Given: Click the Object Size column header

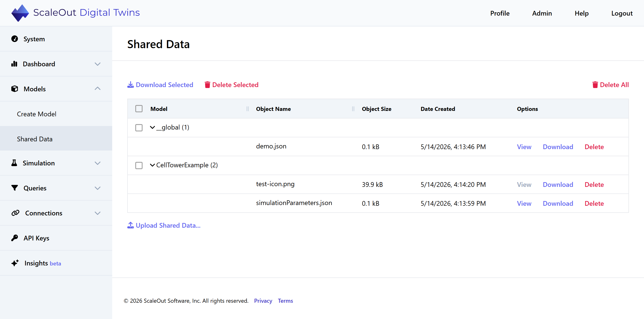Looking at the screenshot, I should (376, 109).
